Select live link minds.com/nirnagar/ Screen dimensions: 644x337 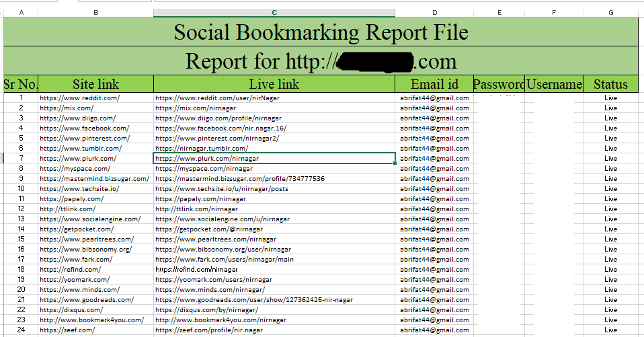pos(210,290)
